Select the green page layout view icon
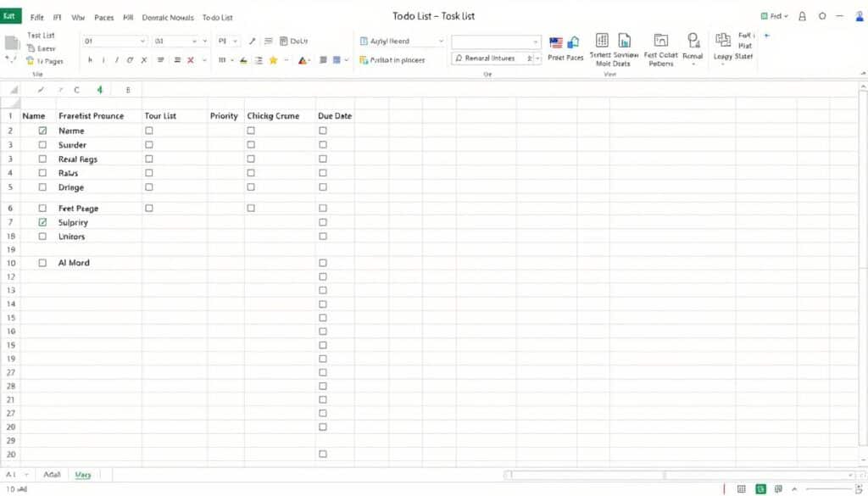868x496 pixels. point(761,489)
